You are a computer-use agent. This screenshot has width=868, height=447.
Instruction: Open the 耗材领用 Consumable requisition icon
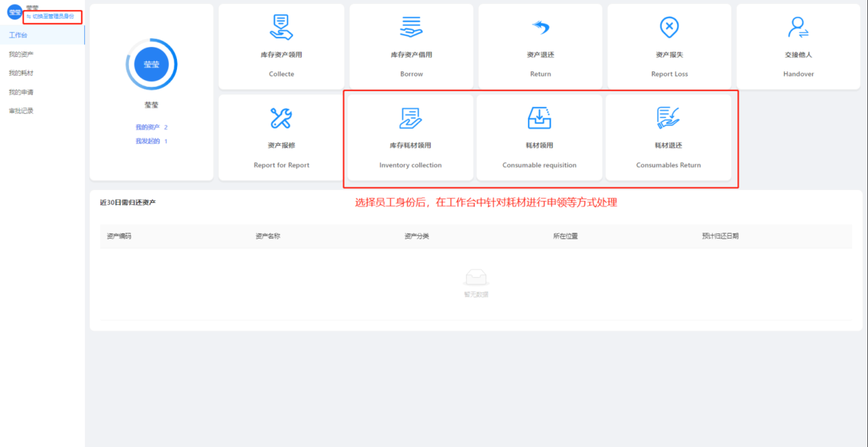point(539,118)
